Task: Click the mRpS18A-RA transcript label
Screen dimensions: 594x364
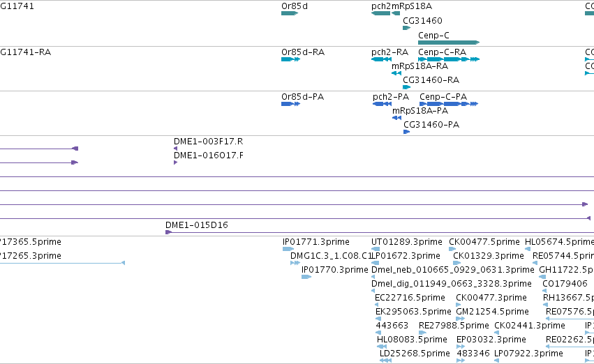Action: click(x=419, y=66)
